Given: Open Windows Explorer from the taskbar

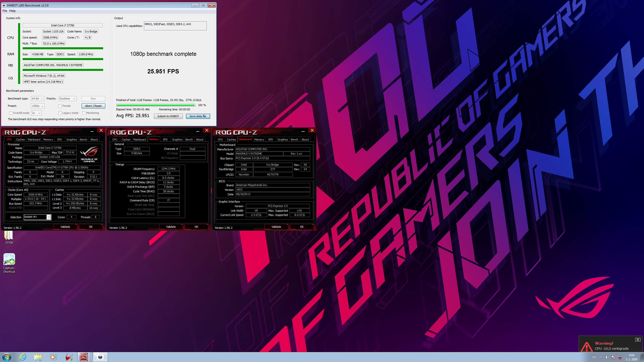Looking at the screenshot, I should click(38, 357).
